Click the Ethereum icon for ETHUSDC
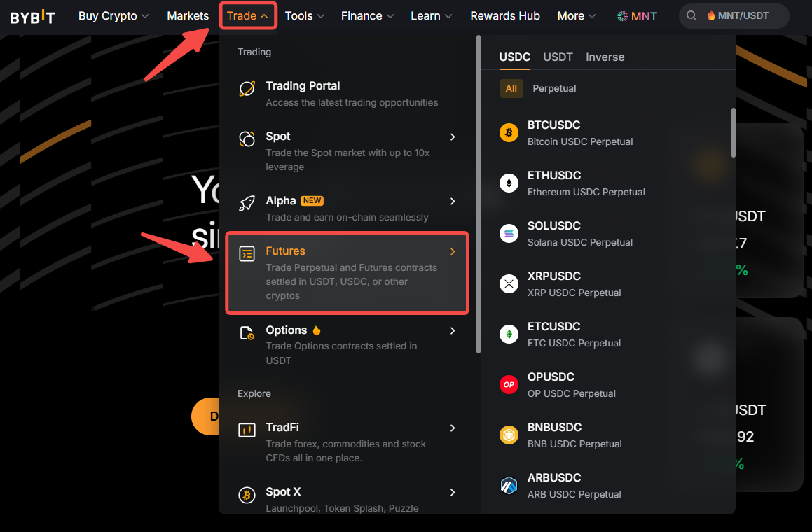 tap(509, 183)
